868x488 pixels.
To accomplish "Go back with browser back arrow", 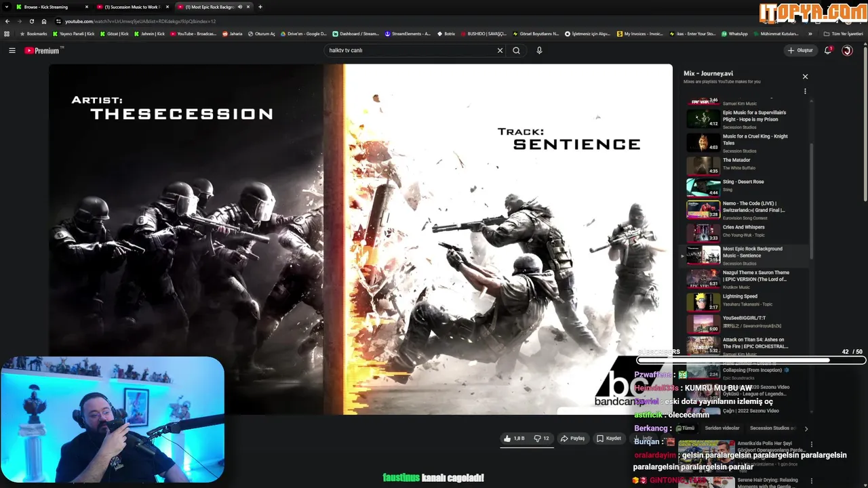I will point(7,21).
